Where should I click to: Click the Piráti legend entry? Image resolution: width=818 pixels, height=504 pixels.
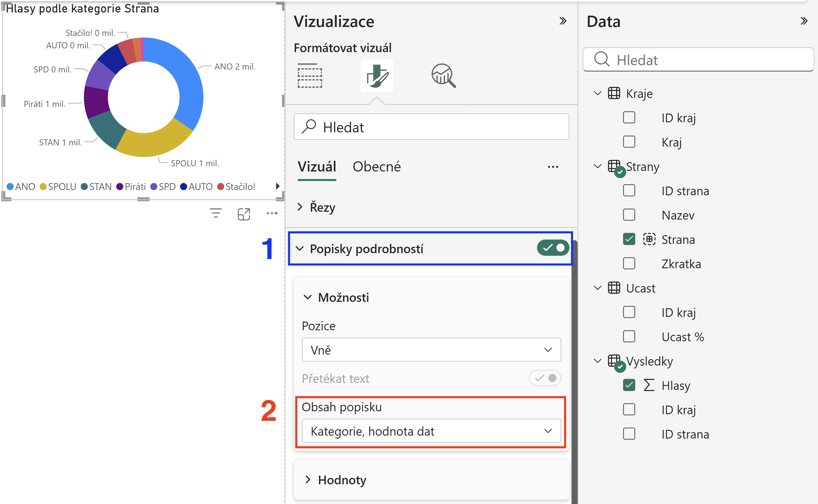click(x=131, y=186)
